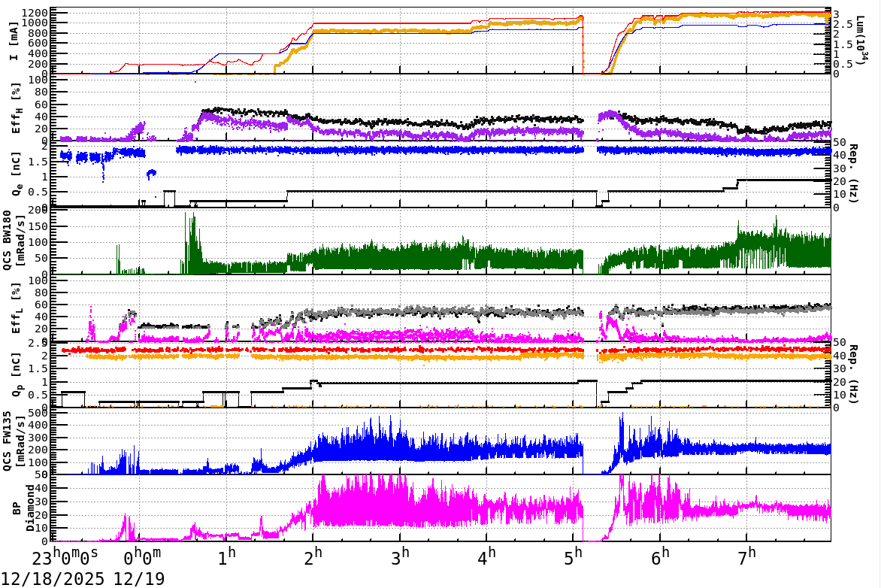Click the "7h" time tick label
Image resolution: width=881 pixels, height=588 pixels.
point(746,558)
